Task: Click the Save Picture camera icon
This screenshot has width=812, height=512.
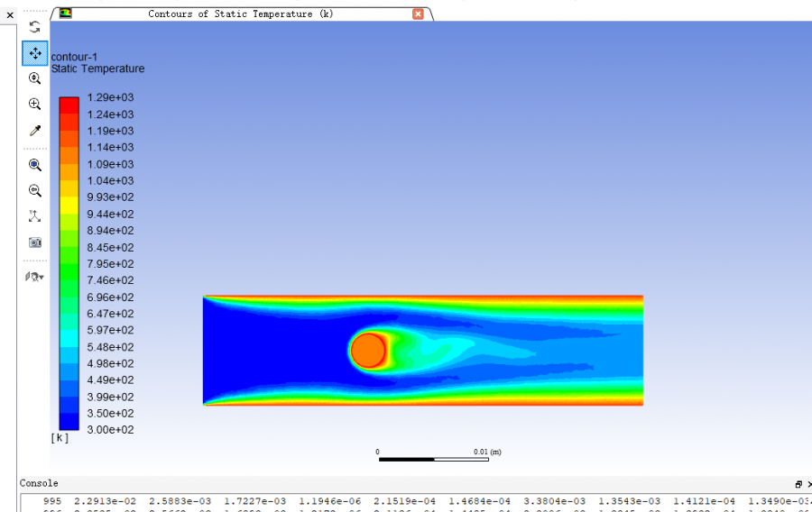Action: pos(34,242)
